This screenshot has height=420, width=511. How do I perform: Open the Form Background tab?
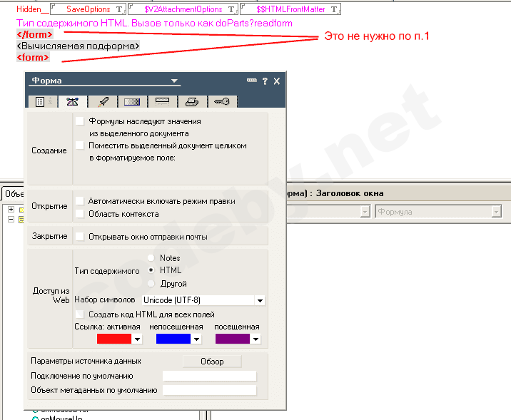point(132,102)
